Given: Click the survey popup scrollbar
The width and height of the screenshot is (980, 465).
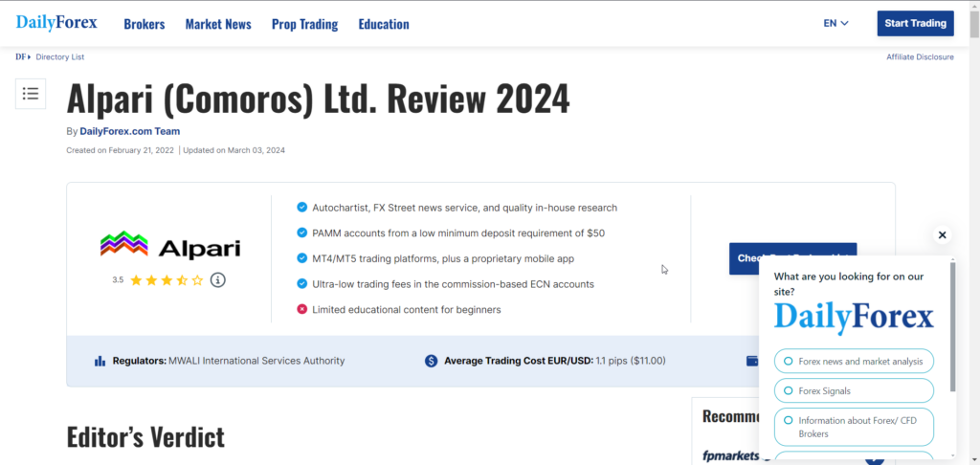Looking at the screenshot, I should [x=952, y=326].
